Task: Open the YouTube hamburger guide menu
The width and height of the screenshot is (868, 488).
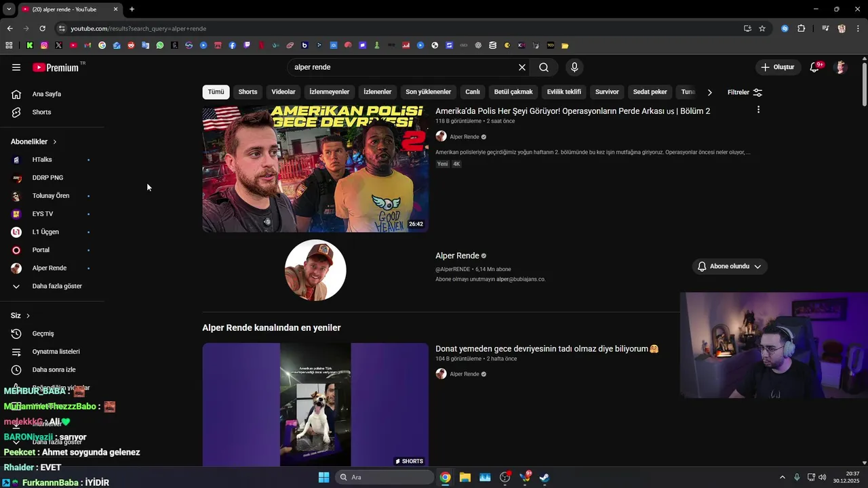Action: point(16,67)
